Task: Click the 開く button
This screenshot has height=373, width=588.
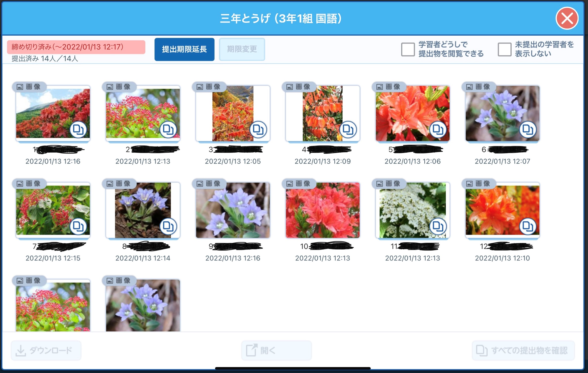Action: 276,350
